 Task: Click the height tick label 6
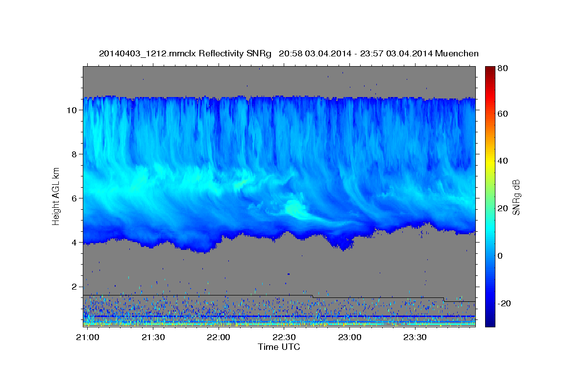coord(74,198)
